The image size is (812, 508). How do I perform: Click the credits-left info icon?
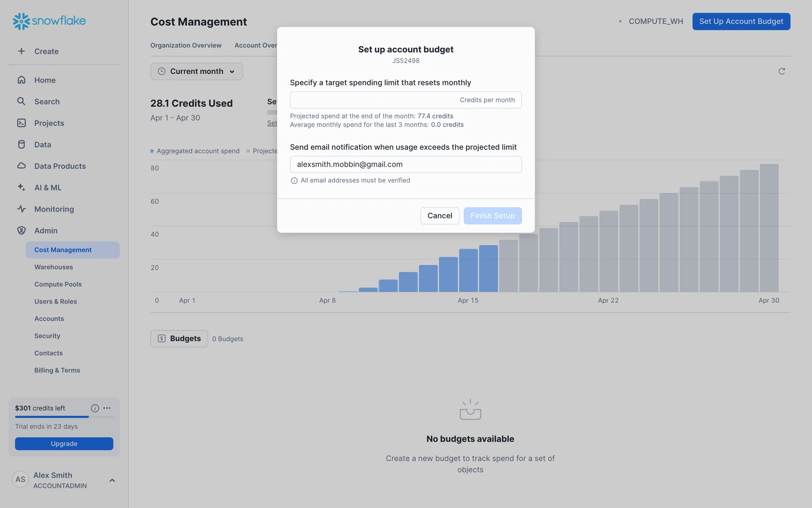pyautogui.click(x=95, y=408)
